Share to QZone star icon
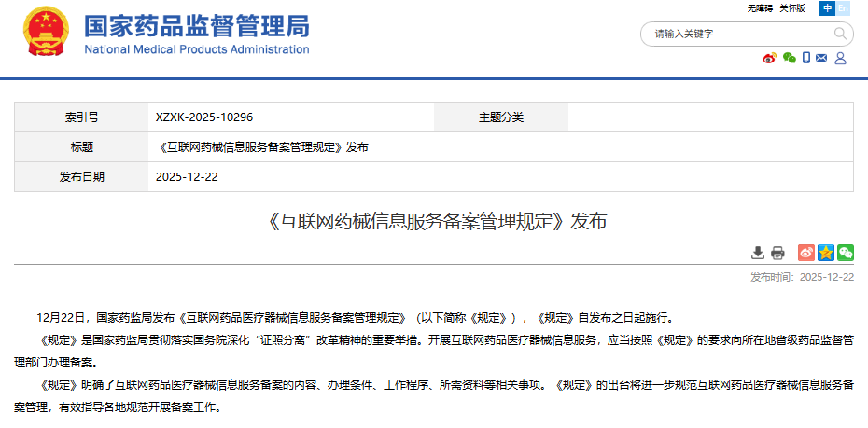Viewport: 868px width, 428px height. pyautogui.click(x=826, y=253)
